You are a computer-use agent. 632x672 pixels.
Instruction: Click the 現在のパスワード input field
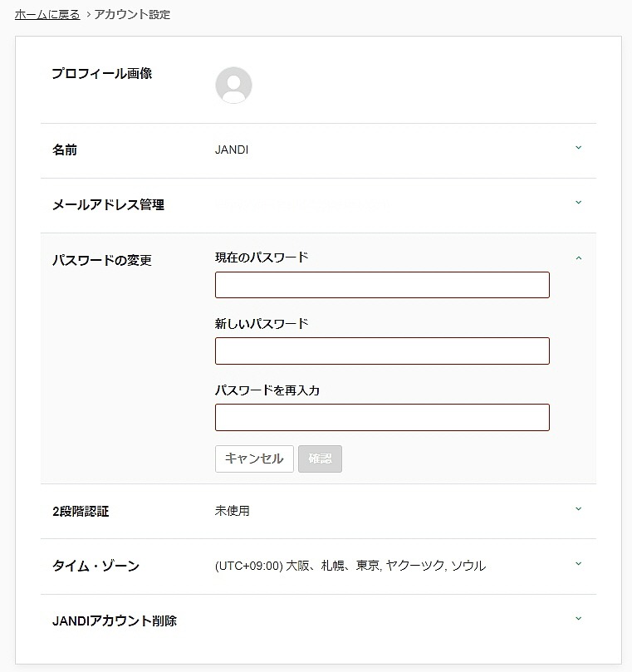pos(382,285)
